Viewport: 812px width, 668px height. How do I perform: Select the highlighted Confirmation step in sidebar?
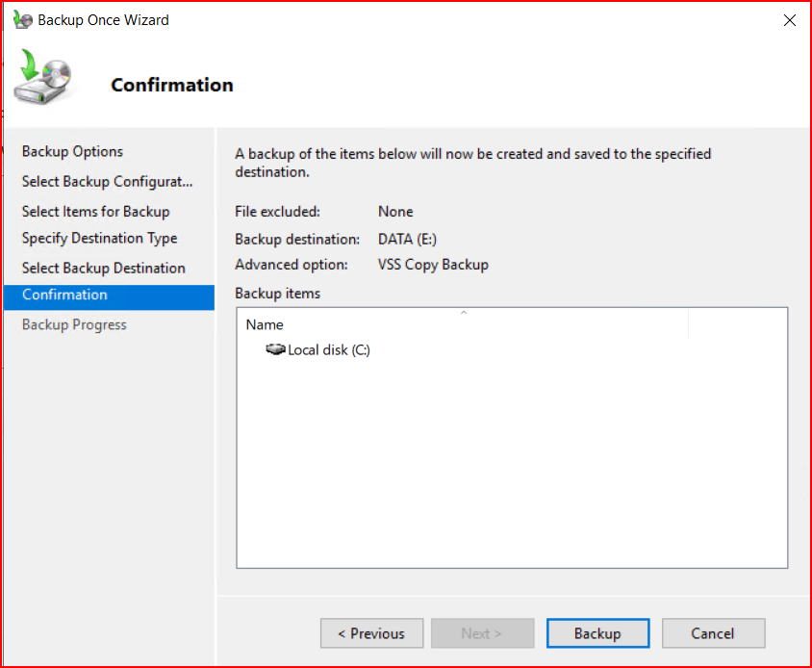64,295
